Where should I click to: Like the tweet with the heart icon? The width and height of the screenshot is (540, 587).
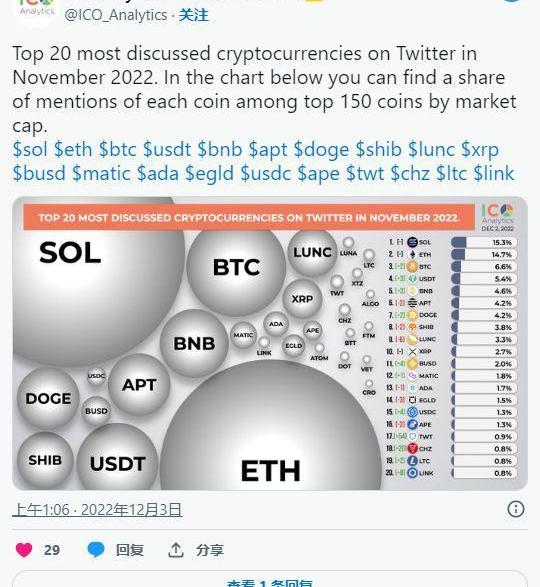click(24, 550)
